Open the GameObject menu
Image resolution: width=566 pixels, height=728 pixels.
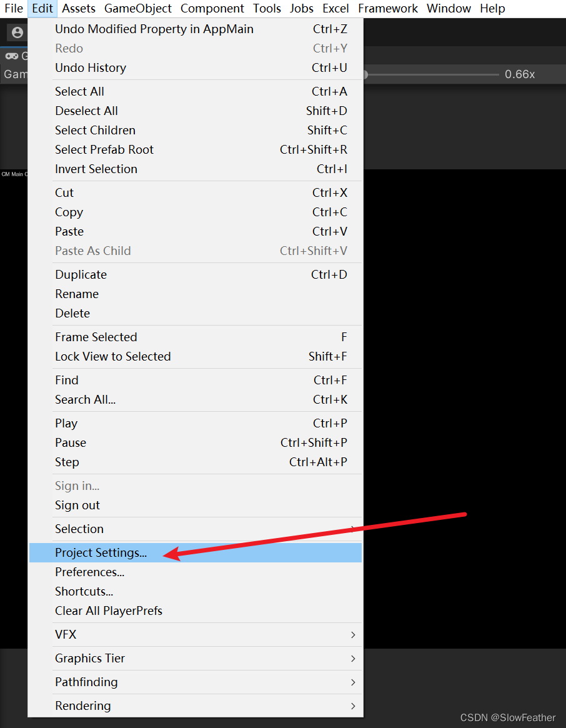point(137,8)
